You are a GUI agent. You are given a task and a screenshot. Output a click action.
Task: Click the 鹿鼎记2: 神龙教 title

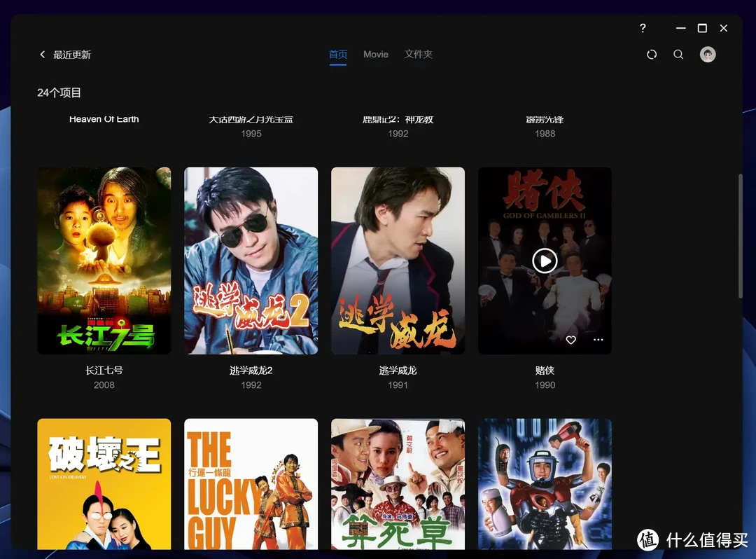[398, 119]
